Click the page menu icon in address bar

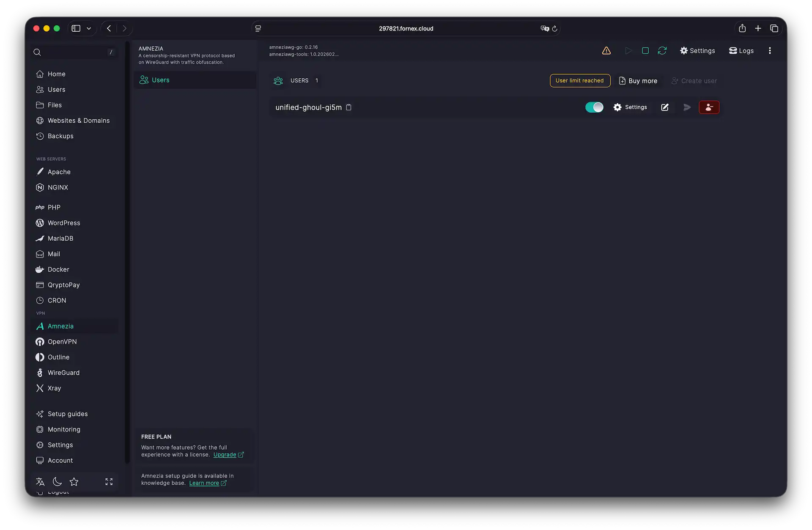258,29
